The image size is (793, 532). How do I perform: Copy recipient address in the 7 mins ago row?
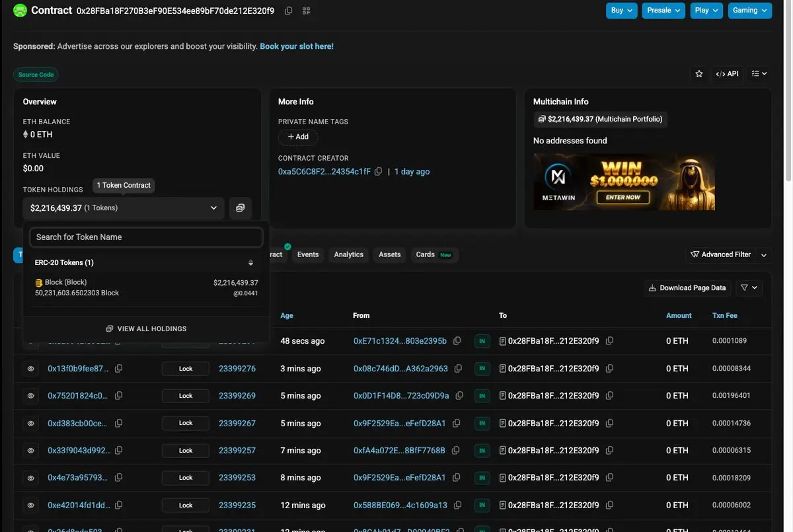point(610,451)
